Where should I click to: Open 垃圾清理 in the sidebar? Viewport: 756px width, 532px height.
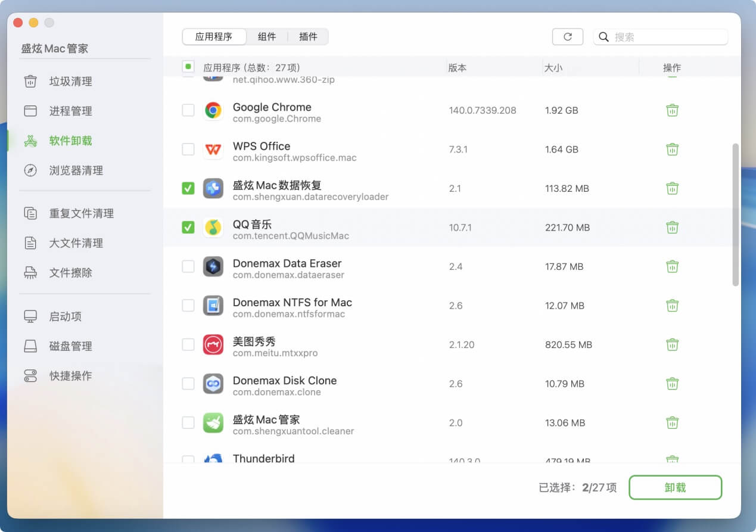[70, 82]
